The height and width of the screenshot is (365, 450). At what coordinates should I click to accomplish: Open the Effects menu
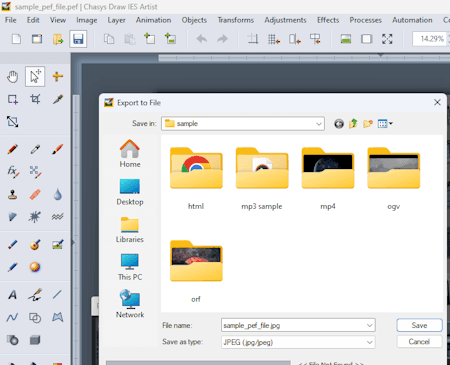[328, 20]
